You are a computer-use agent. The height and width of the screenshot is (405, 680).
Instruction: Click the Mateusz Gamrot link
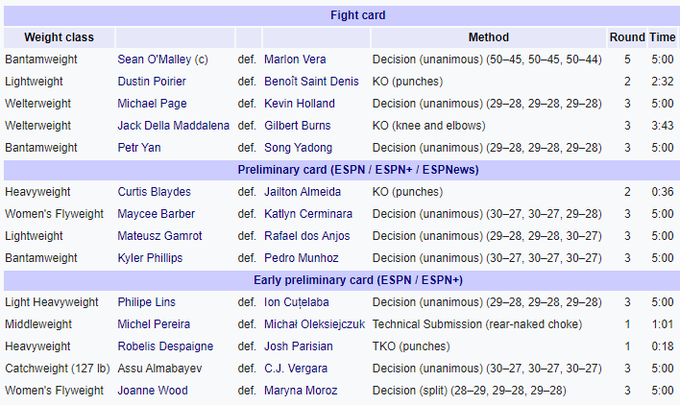pos(159,235)
